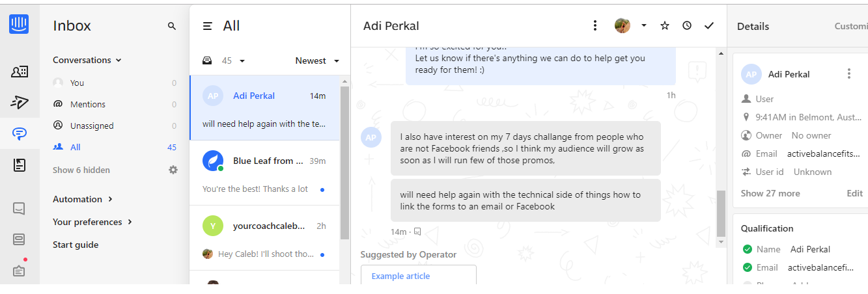Select the Unassigned inbox
The image size is (868, 294).
click(115, 126)
